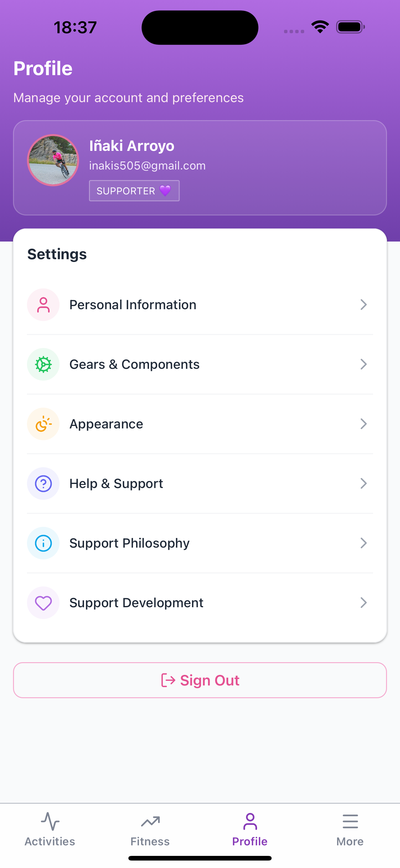Viewport: 400px width, 868px height.
Task: Tap the question mark help icon
Action: [43, 484]
